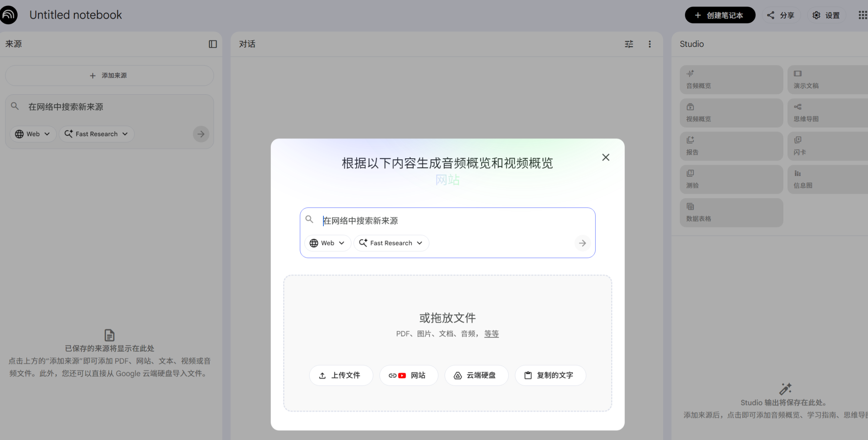Viewport: 868px width, 440px height.
Task: Submit the sources panel search arrow
Action: pyautogui.click(x=201, y=134)
